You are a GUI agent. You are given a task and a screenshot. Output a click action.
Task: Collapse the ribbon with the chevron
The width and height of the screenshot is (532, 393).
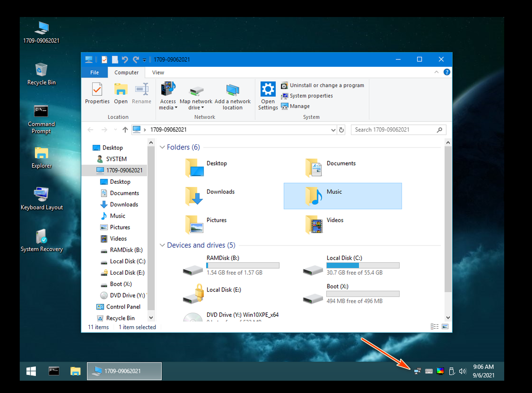[436, 72]
